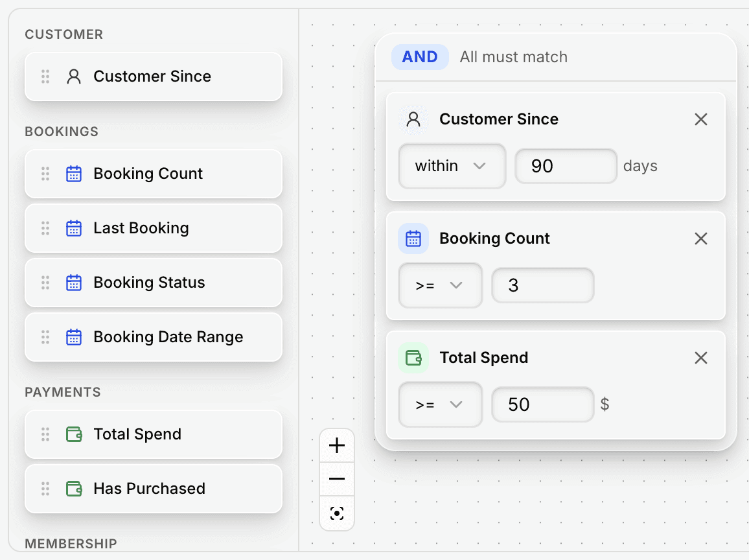Image resolution: width=749 pixels, height=560 pixels.
Task: Click the 'days' unit label
Action: [640, 166]
